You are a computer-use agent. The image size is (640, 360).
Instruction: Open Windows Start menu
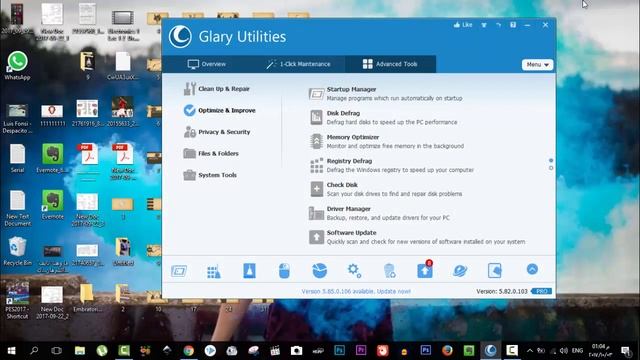[x=11, y=351]
